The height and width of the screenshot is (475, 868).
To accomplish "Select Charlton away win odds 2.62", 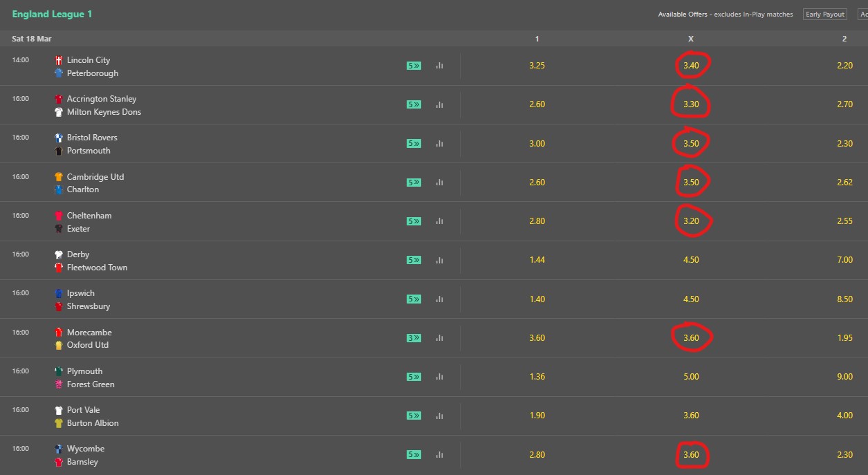I will pos(844,183).
